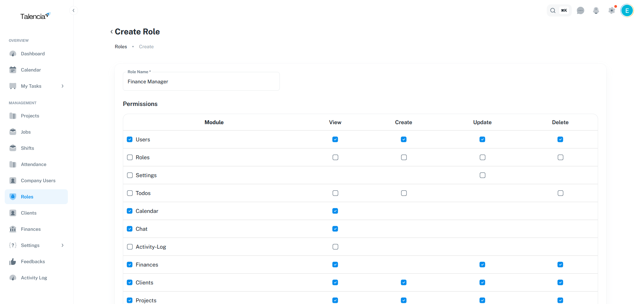Open the Feedbacks page
The height and width of the screenshot is (304, 644).
click(x=33, y=261)
